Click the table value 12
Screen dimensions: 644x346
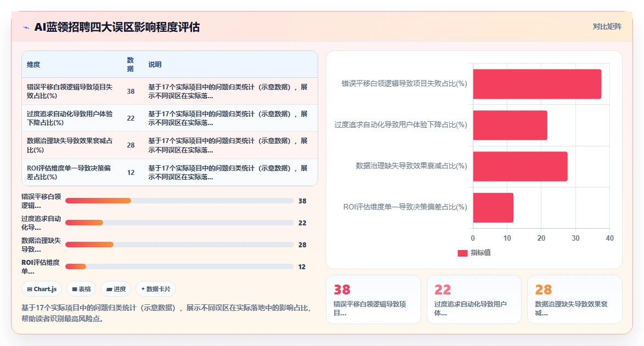pyautogui.click(x=131, y=172)
